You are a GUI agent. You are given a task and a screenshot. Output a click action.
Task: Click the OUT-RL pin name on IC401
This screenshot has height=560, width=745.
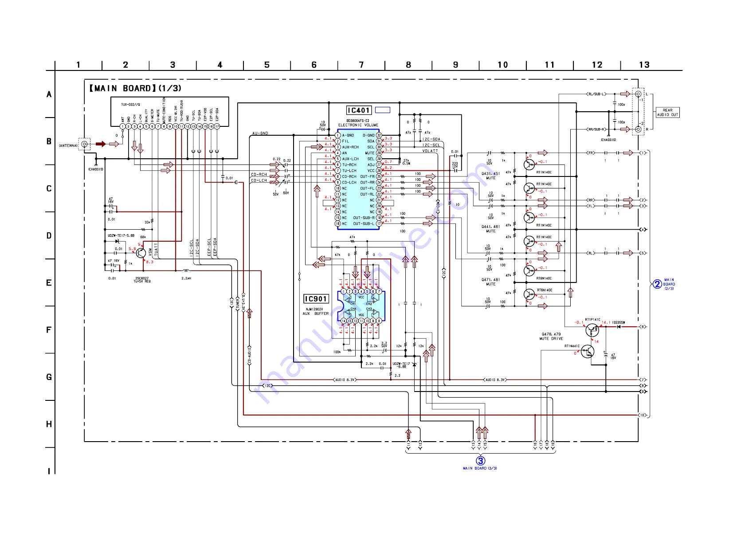tap(367, 194)
